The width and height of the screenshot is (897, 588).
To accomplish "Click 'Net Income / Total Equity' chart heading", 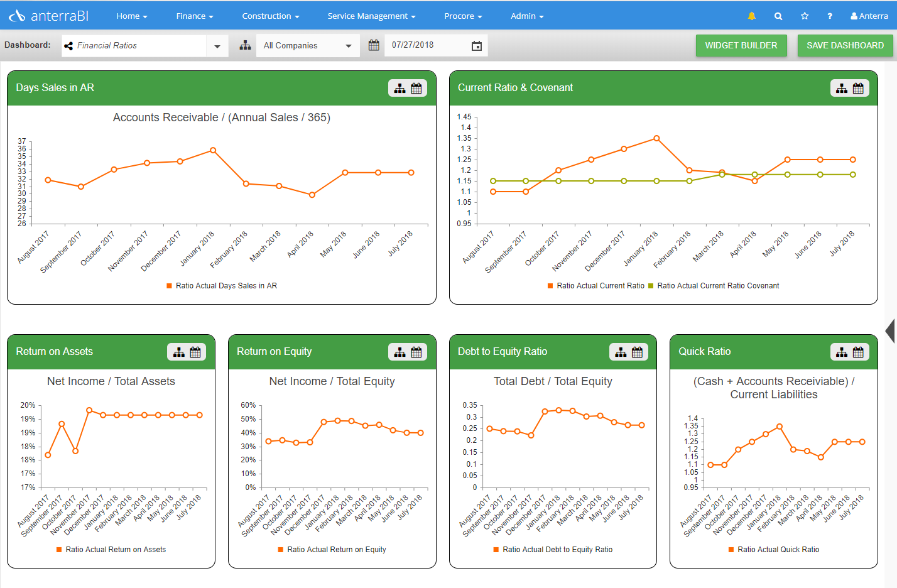I will tap(332, 381).
